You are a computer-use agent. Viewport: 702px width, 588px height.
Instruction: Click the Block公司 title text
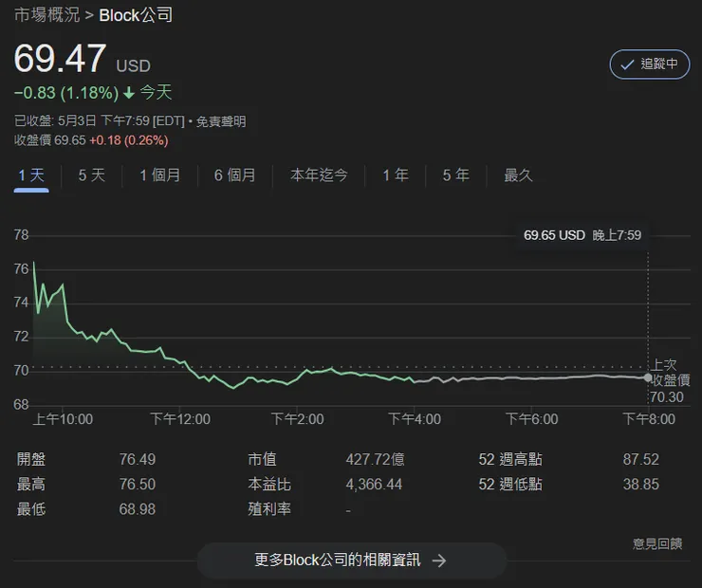[x=136, y=15]
